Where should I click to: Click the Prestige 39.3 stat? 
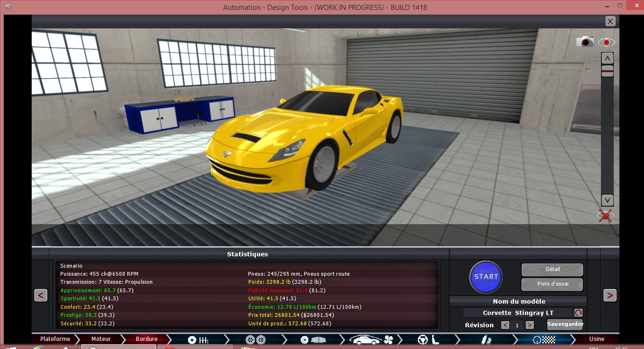tap(87, 315)
